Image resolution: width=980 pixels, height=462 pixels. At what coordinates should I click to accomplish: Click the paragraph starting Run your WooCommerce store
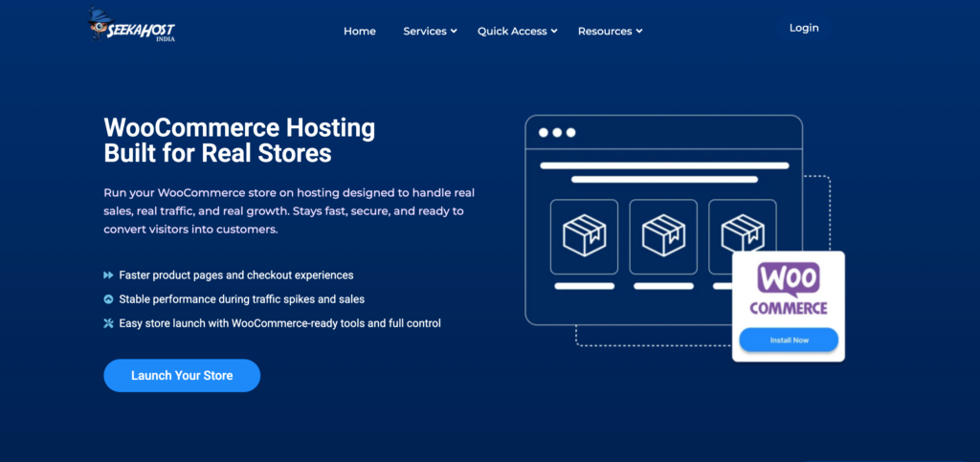289,211
